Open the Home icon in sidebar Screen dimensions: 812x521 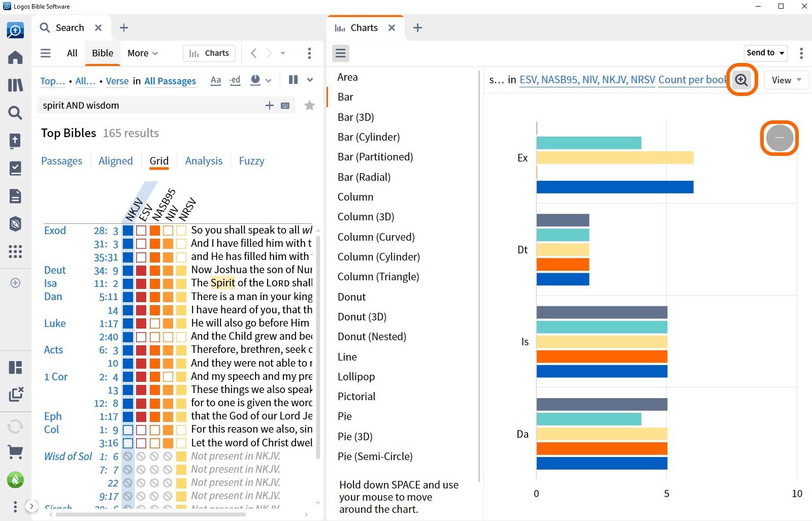point(15,57)
